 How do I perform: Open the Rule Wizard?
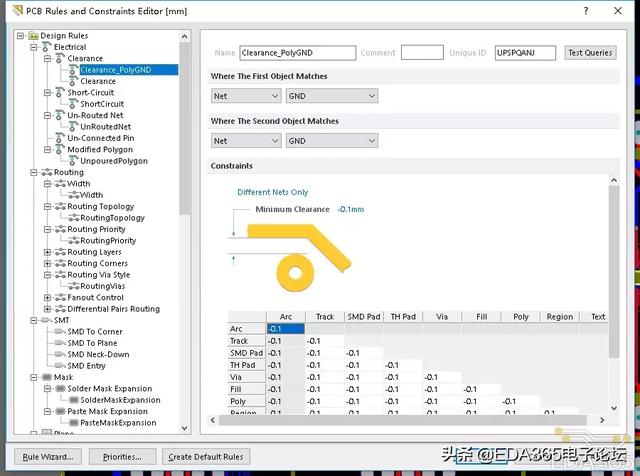(x=48, y=457)
